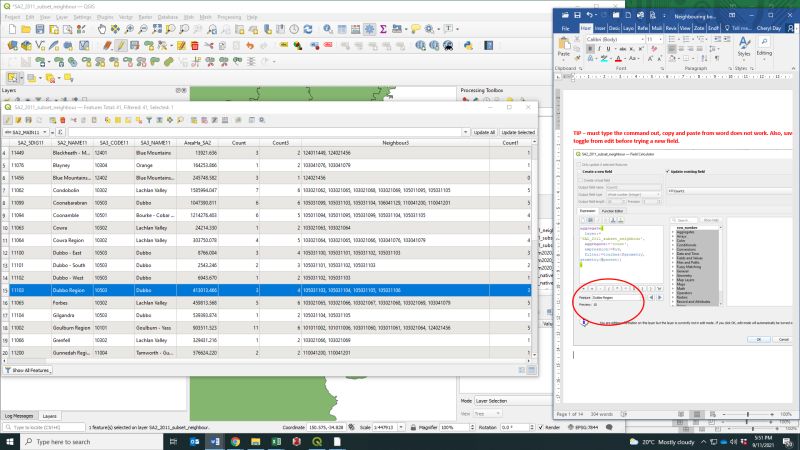Delete selected features in attribute table toolbar
Viewport: 800px width, 450px height.
[x=63, y=120]
